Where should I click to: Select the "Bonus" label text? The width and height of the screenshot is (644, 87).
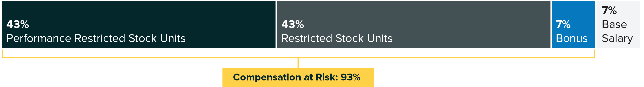571,38
